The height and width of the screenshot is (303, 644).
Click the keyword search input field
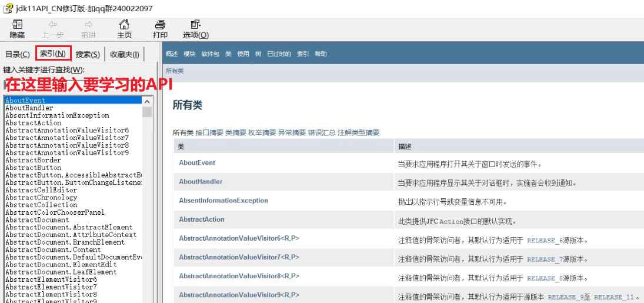[x=78, y=85]
